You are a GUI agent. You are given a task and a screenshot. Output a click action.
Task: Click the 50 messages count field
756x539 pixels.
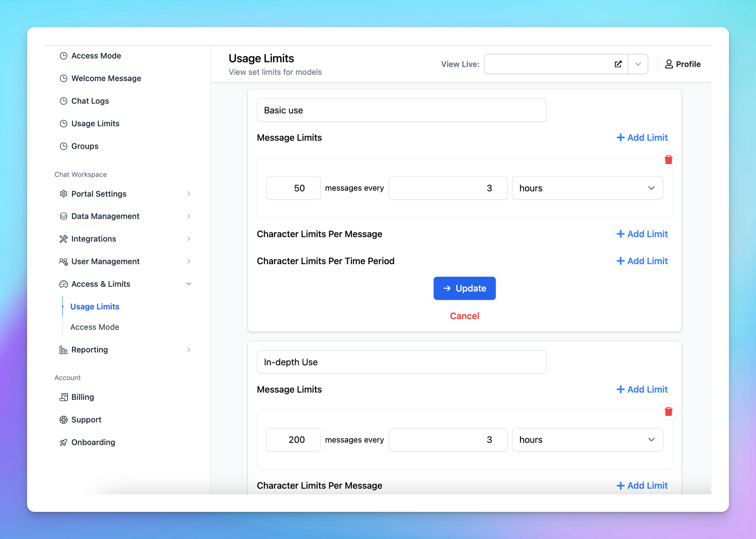pyautogui.click(x=293, y=188)
